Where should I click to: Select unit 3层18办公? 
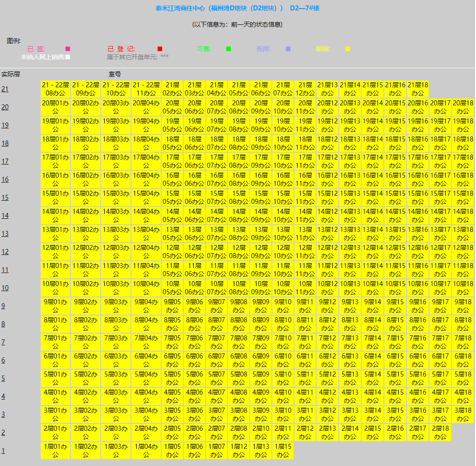click(x=462, y=414)
